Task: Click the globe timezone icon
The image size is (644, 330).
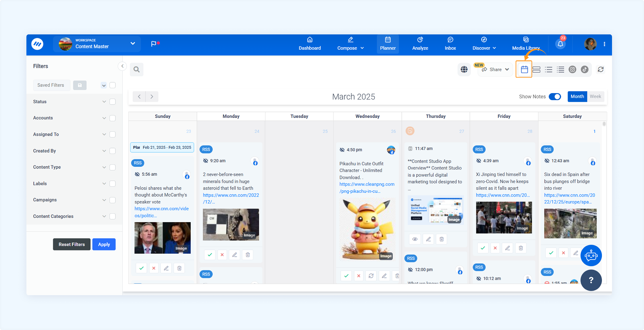Action: [x=464, y=69]
